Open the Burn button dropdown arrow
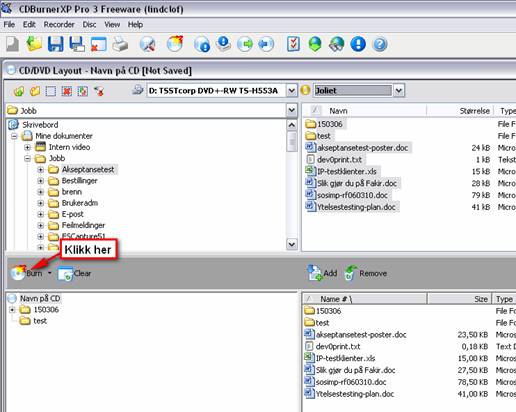The image size is (516, 412). pos(50,273)
